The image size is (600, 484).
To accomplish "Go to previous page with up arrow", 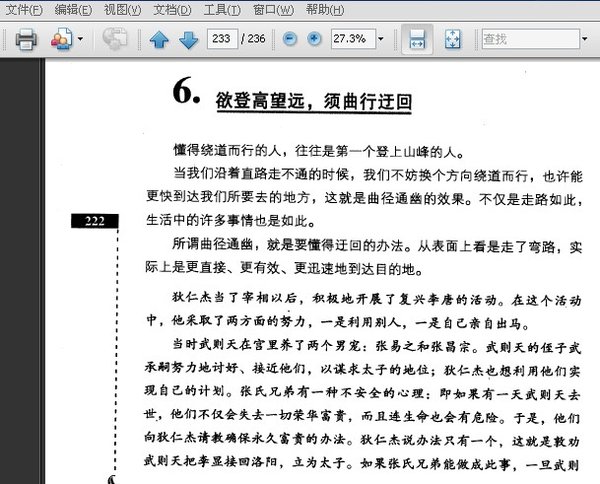I will 159,39.
